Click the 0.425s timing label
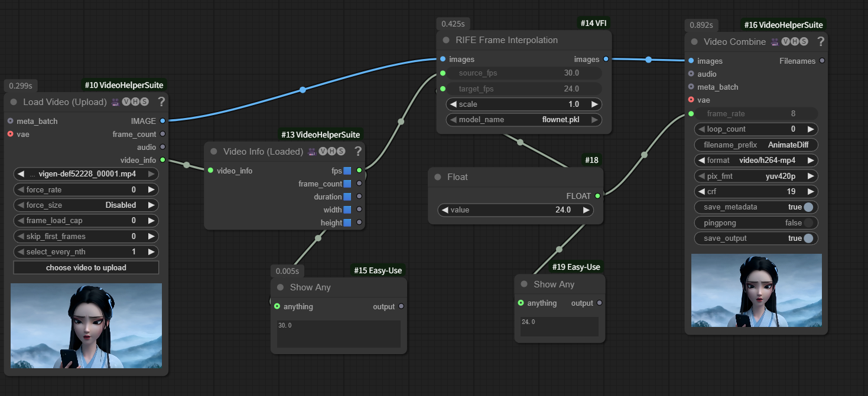The image size is (868, 396). pyautogui.click(x=454, y=24)
